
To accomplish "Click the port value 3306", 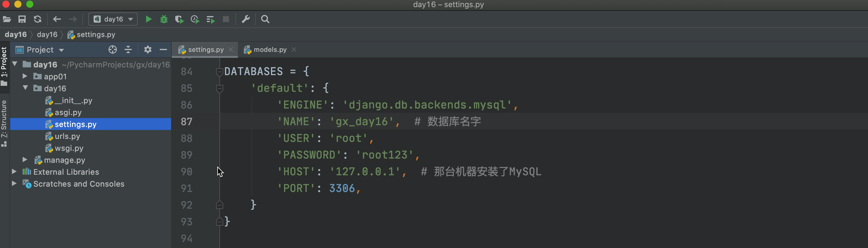I will [x=342, y=188].
